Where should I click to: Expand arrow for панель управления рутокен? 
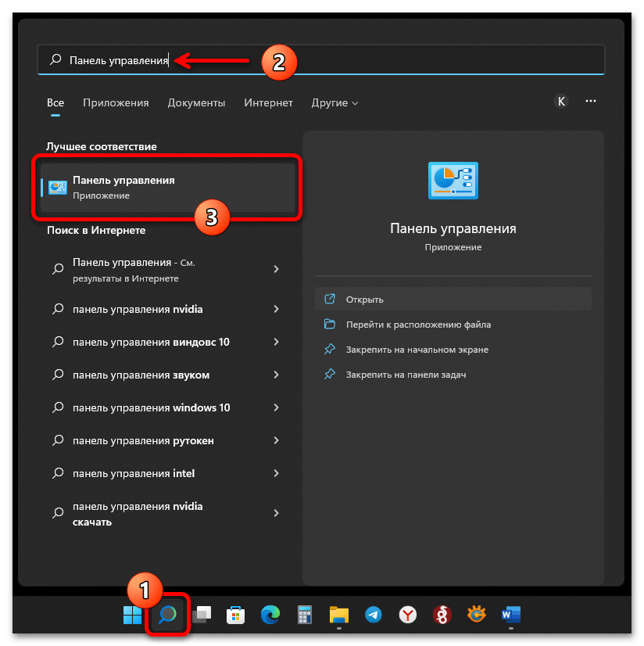[277, 440]
